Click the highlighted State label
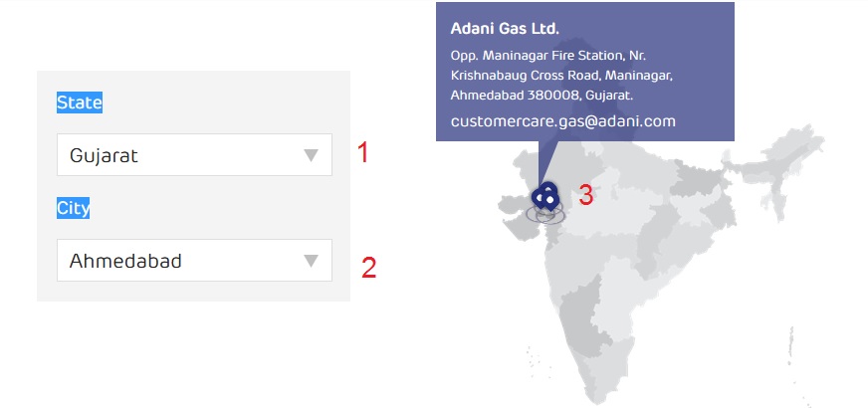 point(80,102)
